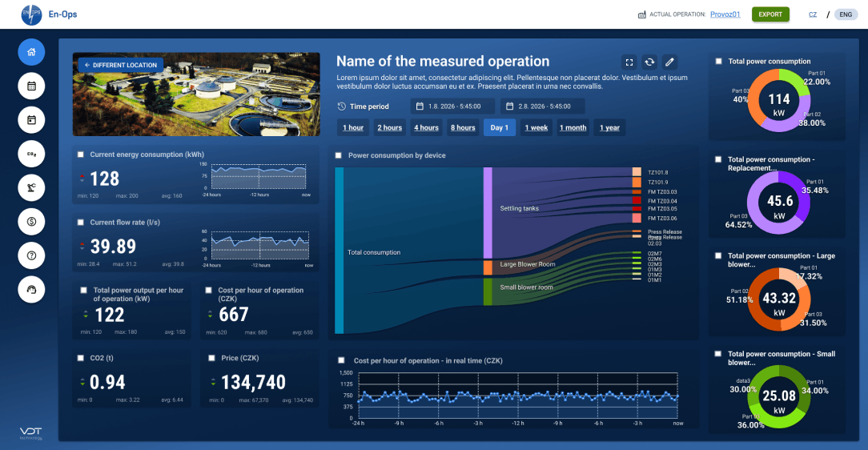Enable the Total power consumption checkbox
The image size is (868, 450).
[718, 62]
